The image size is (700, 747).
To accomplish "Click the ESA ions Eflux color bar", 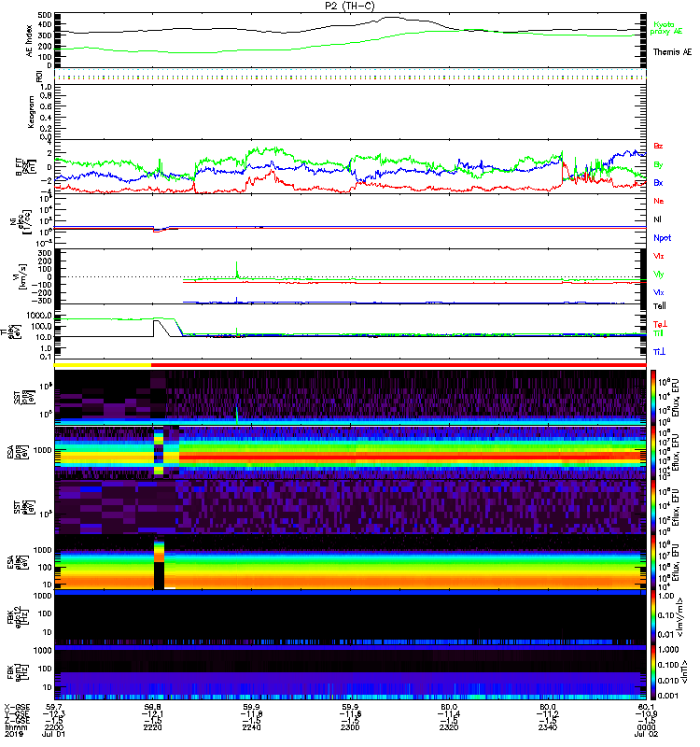I will [x=653, y=452].
